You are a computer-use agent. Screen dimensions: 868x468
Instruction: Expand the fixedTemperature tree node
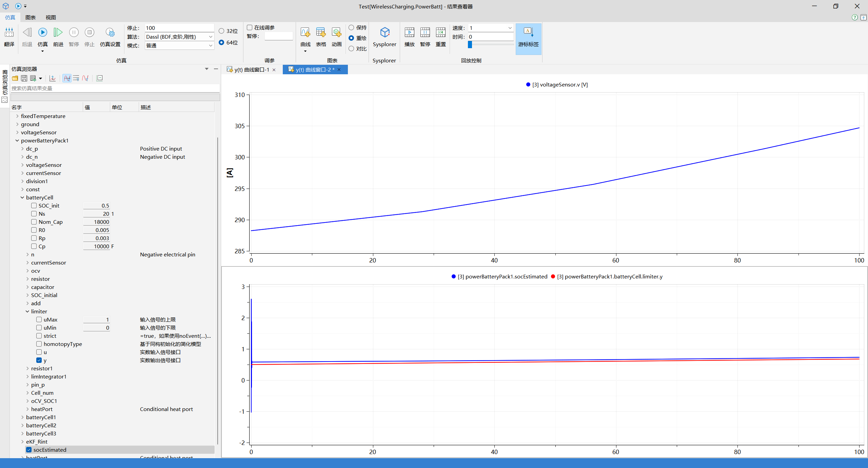17,116
